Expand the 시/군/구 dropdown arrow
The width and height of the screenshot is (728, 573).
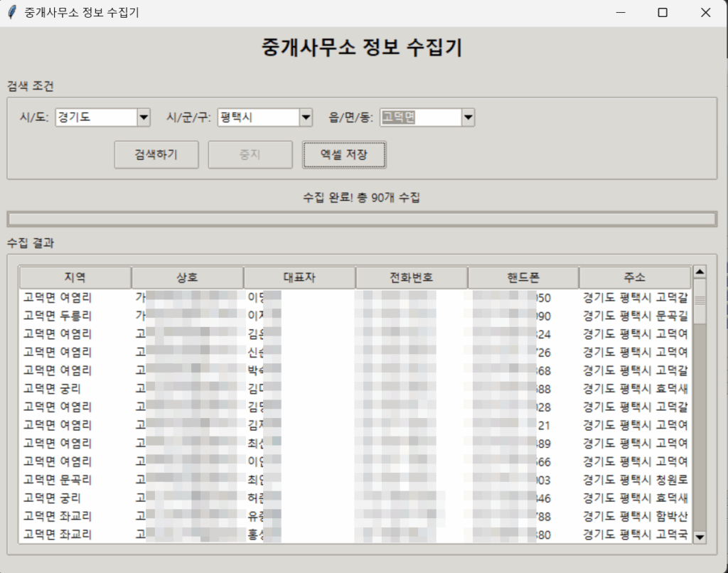tap(306, 117)
